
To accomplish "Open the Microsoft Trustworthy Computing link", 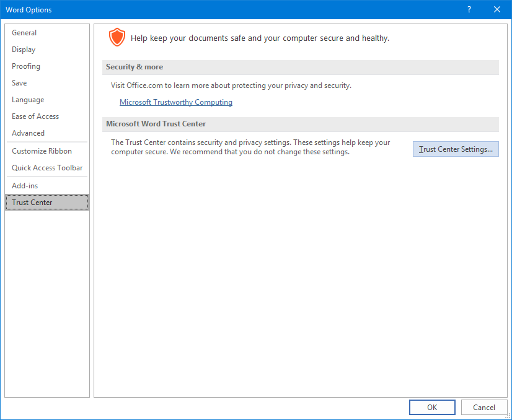I will coord(176,102).
